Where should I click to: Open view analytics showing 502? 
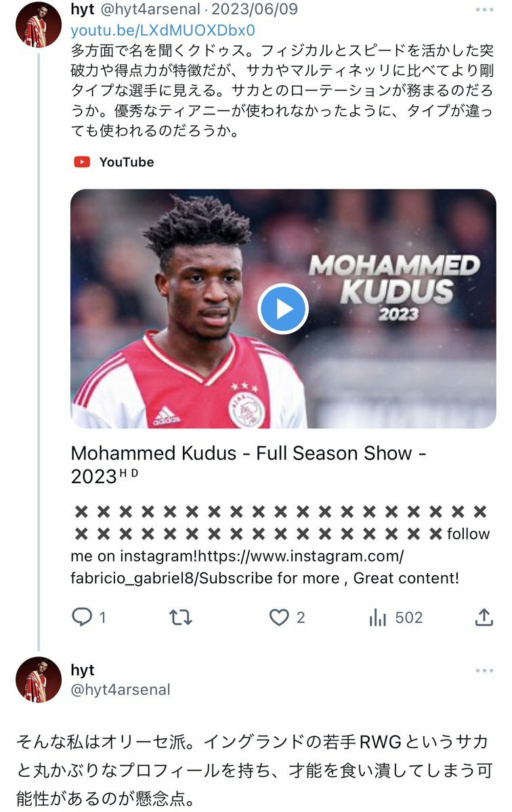[396, 617]
